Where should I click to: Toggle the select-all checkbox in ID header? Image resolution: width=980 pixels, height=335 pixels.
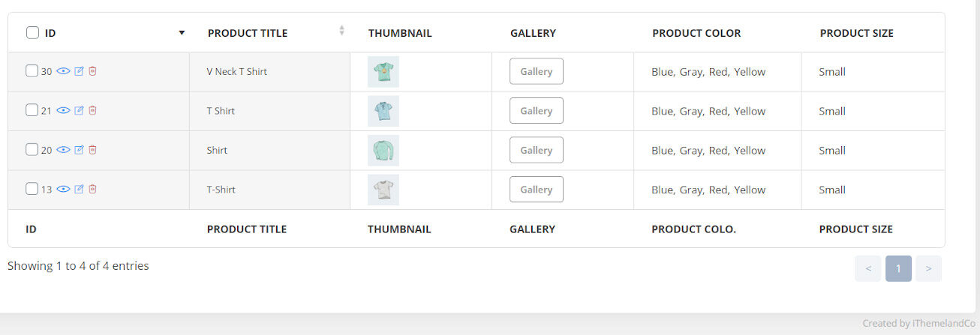tap(32, 33)
